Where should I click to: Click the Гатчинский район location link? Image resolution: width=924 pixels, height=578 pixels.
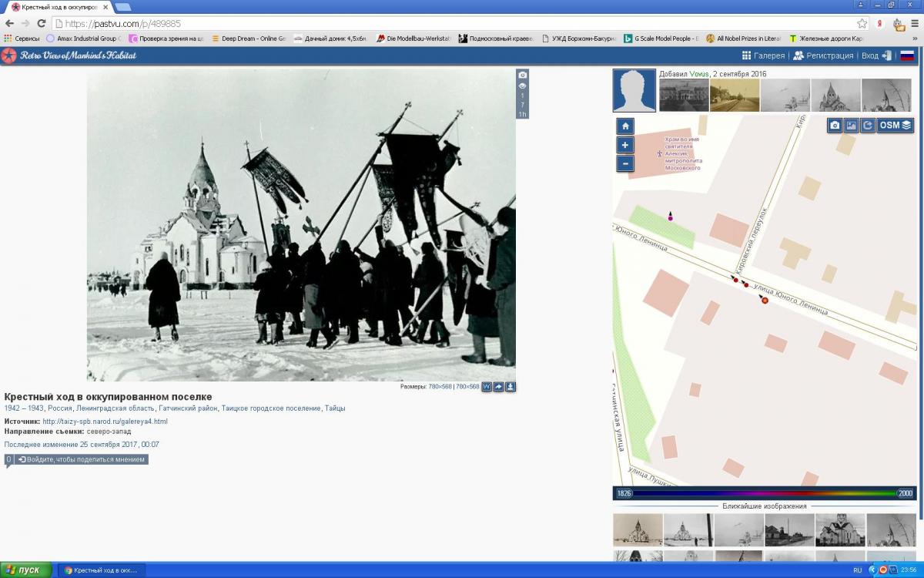188,408
